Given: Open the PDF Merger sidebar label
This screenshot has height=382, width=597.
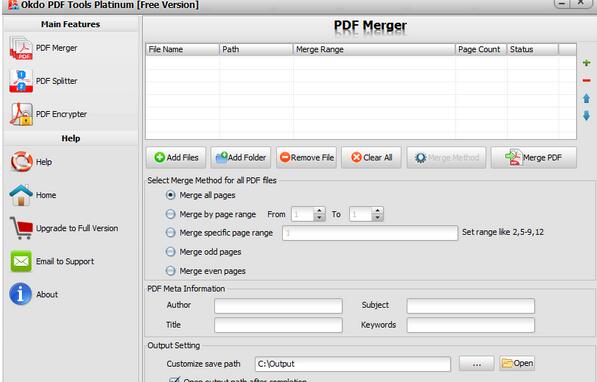Looking at the screenshot, I should [x=56, y=48].
